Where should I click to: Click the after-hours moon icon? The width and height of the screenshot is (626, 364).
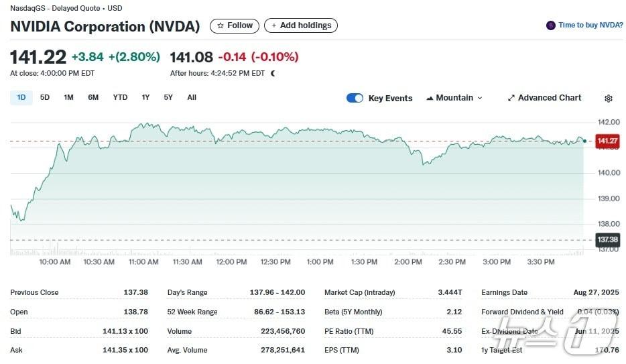pyautogui.click(x=273, y=74)
